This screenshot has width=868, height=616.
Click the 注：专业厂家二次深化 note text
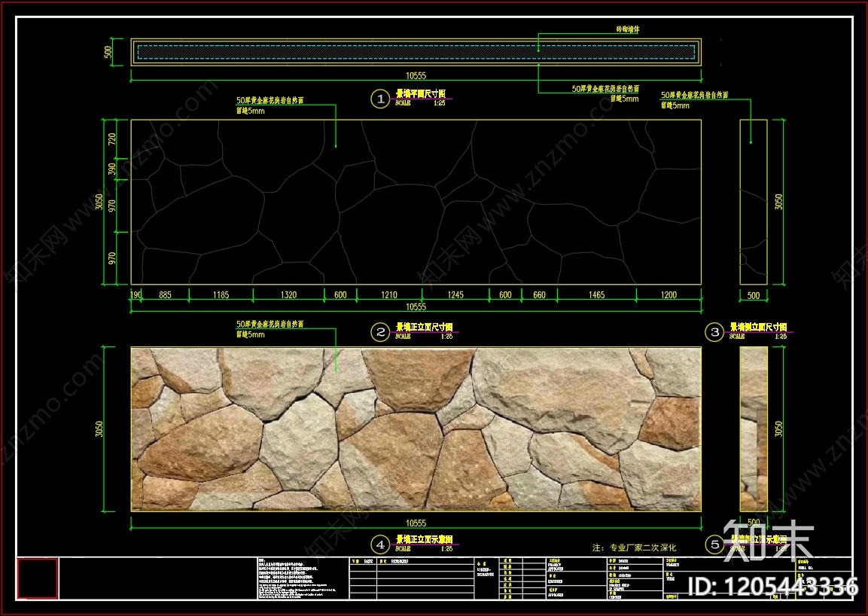(634, 547)
